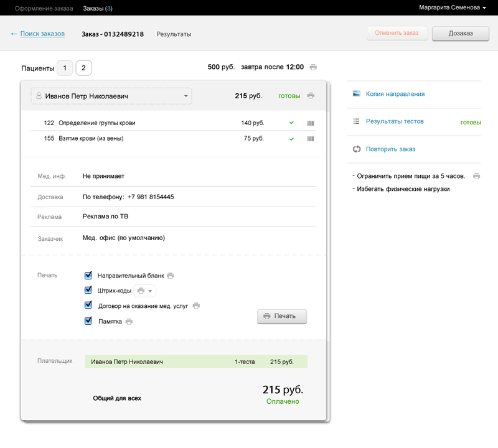Click printer icon next to order total 500 руб.
Screen dimensions: 498x448
tap(313, 67)
